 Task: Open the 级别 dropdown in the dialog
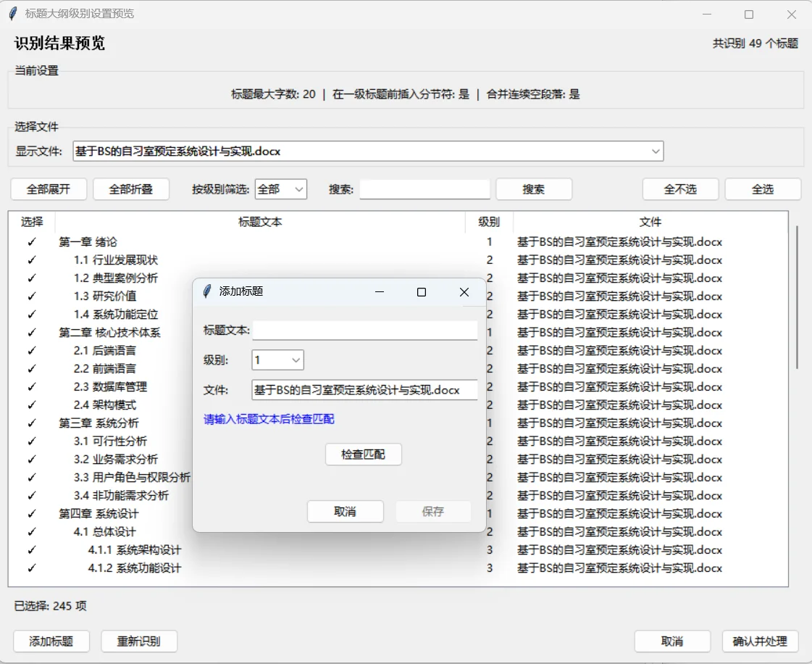276,360
